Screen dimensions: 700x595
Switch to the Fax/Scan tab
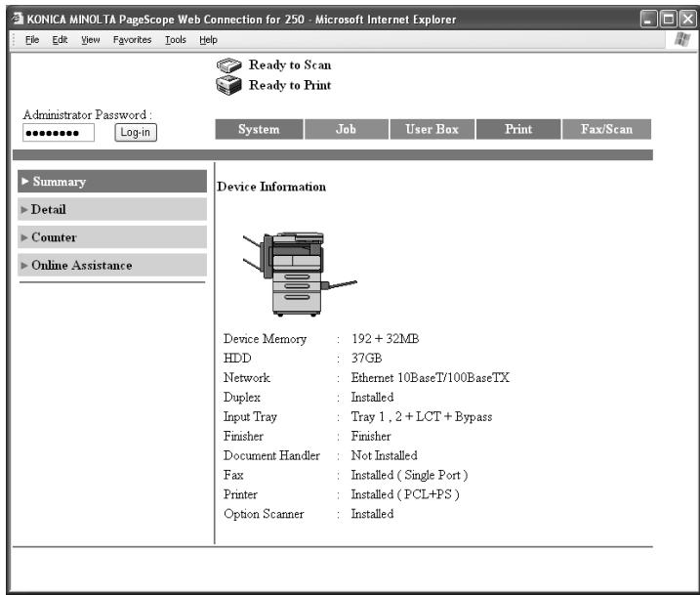(x=606, y=129)
